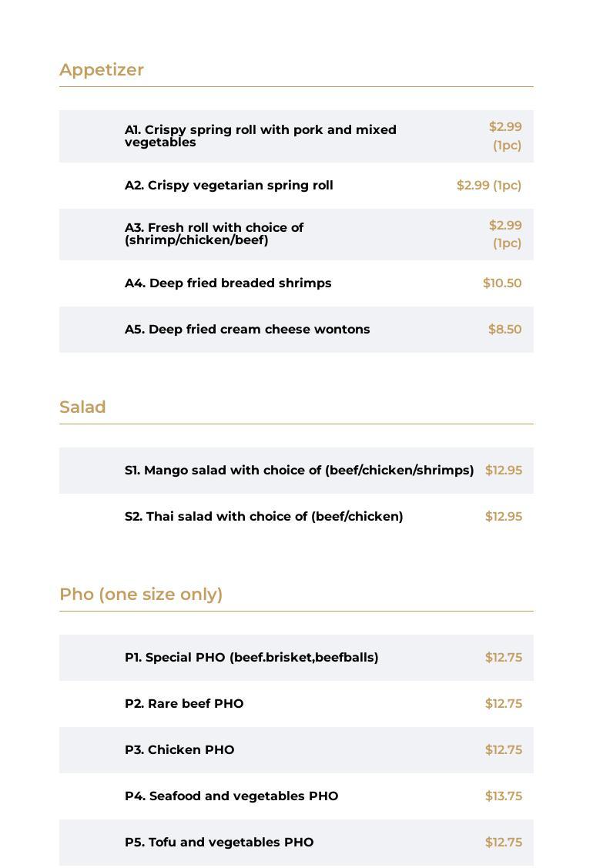Open the A2 crispy vegetarian spring roll item
593x868 pixels.
(x=229, y=186)
